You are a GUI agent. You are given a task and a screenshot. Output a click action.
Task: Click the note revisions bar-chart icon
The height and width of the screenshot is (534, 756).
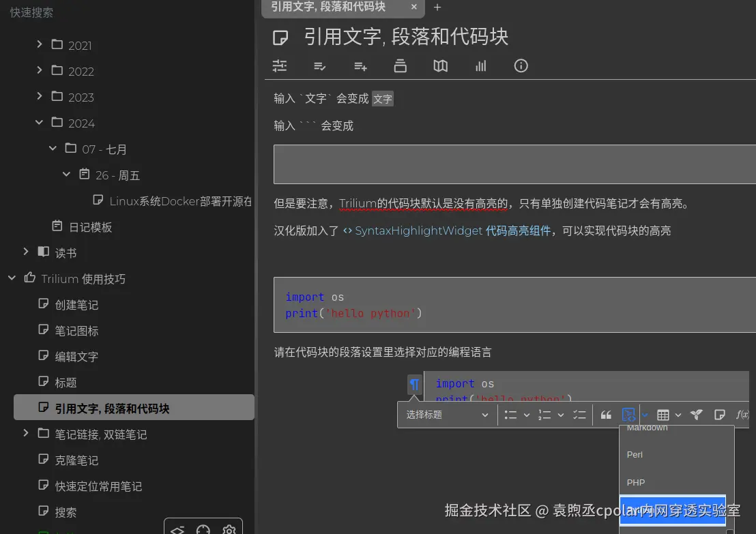pyautogui.click(x=480, y=65)
